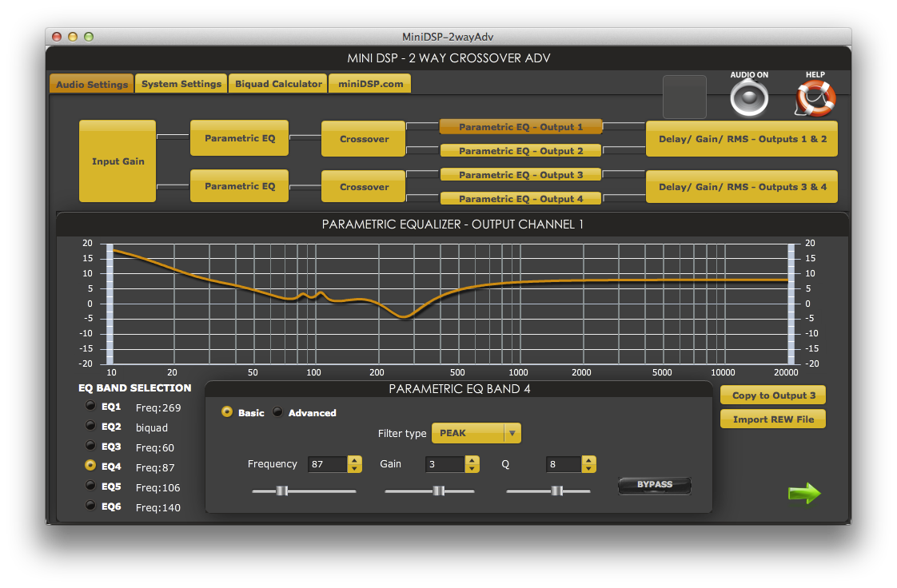897x588 pixels.
Task: Select the EQ4 band radio button
Action: pyautogui.click(x=90, y=466)
